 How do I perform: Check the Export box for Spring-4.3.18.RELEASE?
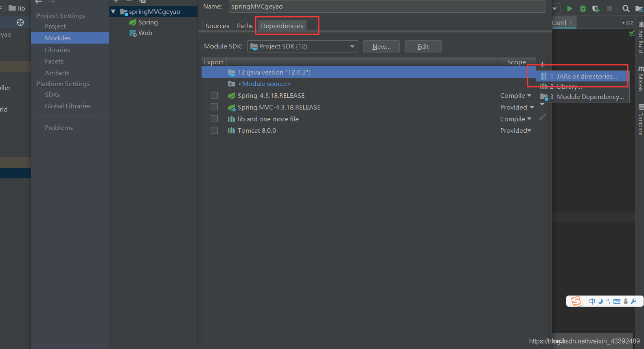pyautogui.click(x=214, y=95)
